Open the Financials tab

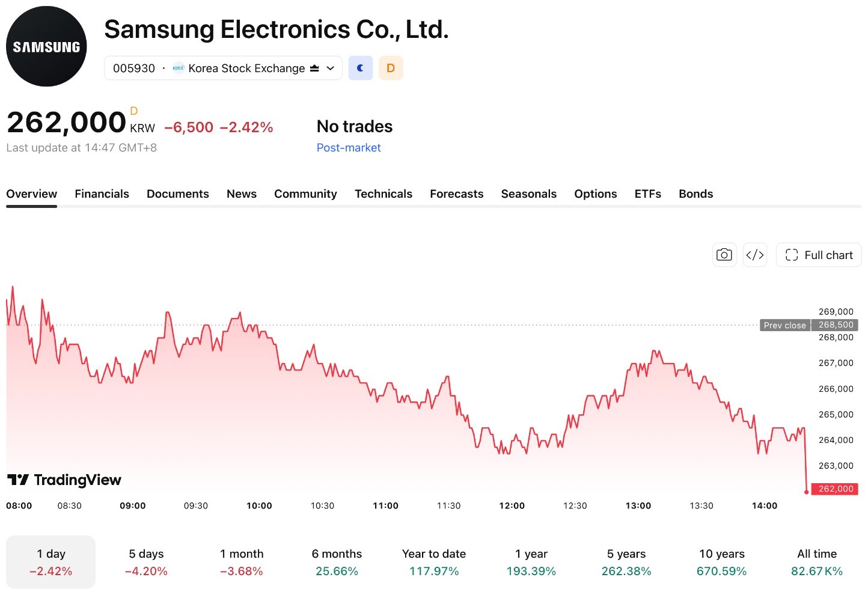[102, 194]
